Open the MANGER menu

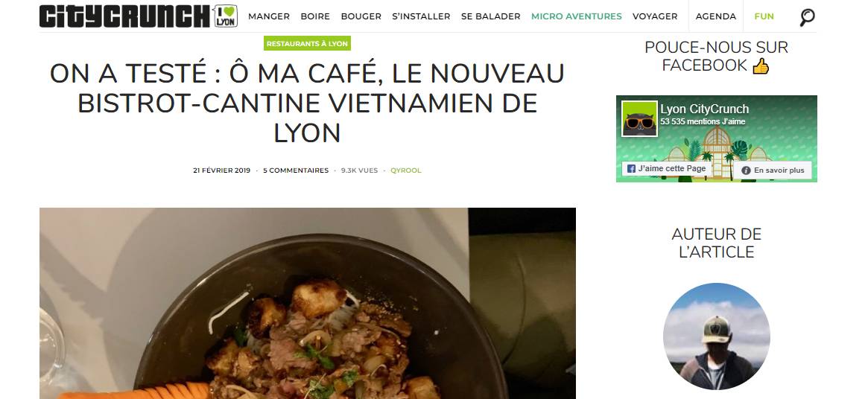click(x=269, y=16)
